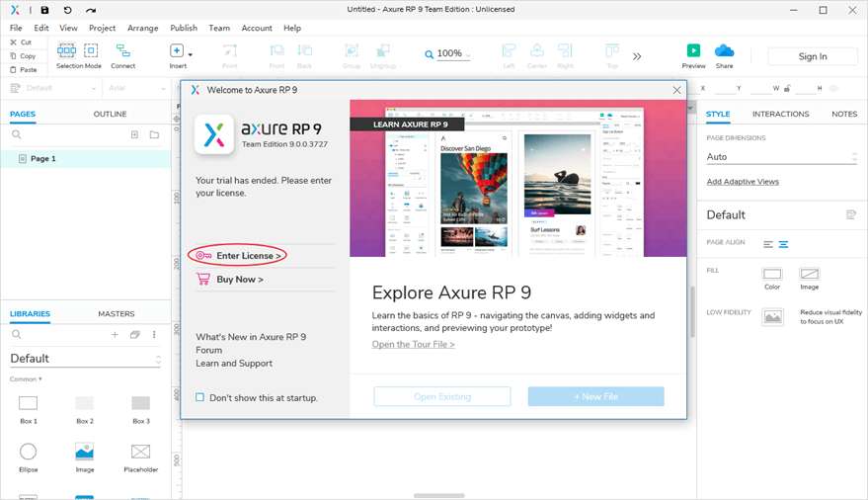
Task: Open the Publish menu
Action: tap(183, 28)
